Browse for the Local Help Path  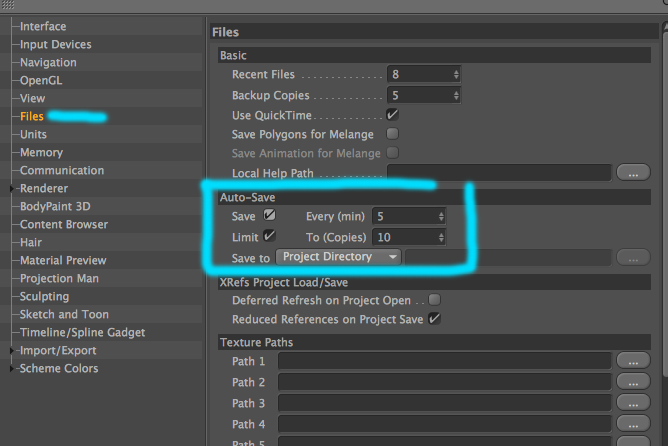point(633,173)
